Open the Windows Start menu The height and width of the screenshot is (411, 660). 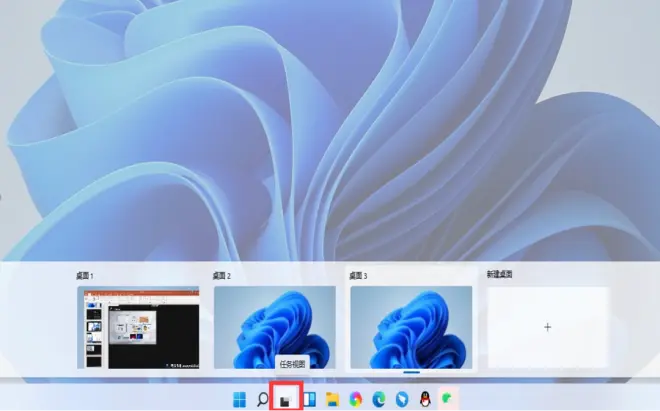click(240, 400)
